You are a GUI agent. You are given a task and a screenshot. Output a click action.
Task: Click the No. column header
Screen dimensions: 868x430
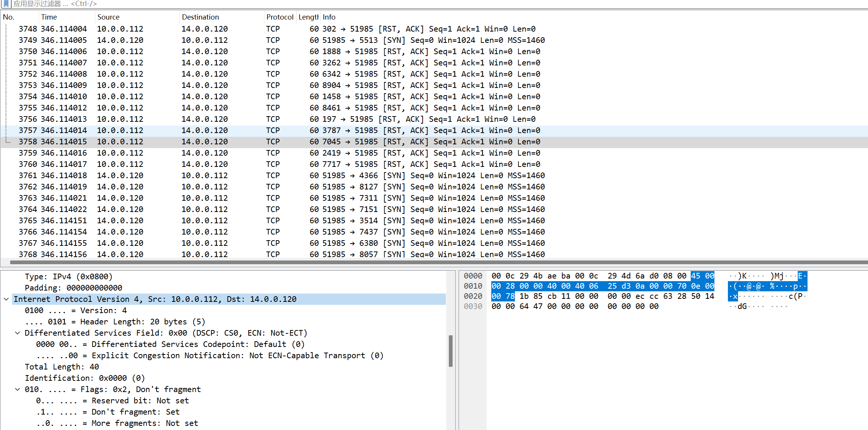pyautogui.click(x=8, y=17)
